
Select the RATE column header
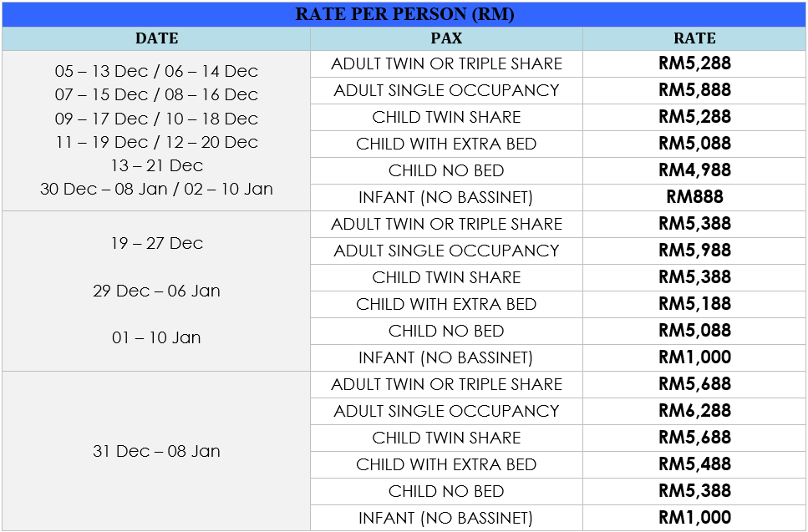(694, 38)
